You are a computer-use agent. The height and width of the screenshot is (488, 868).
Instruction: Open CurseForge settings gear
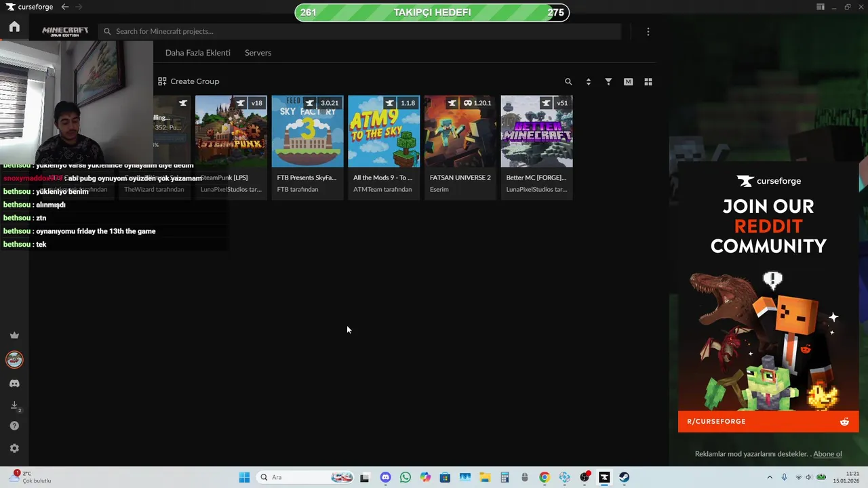coord(14,448)
